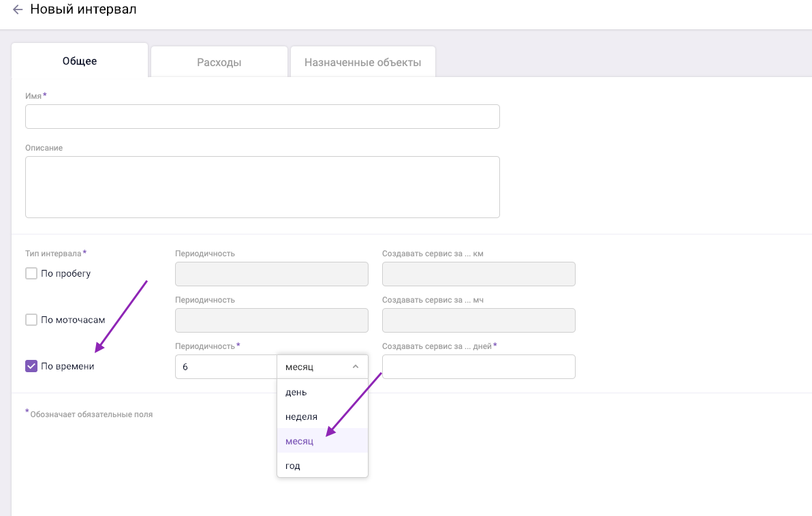
Task: Open the Расходы tab
Action: click(x=219, y=63)
